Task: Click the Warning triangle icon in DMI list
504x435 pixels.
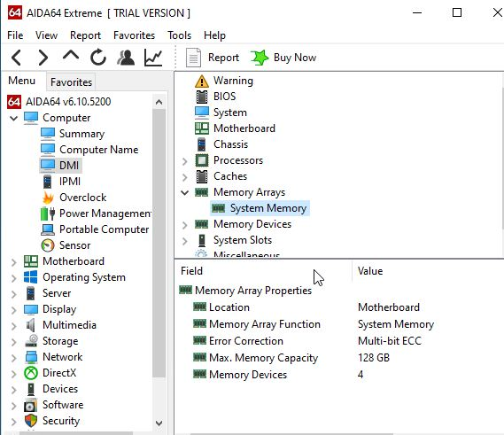Action: tap(202, 81)
